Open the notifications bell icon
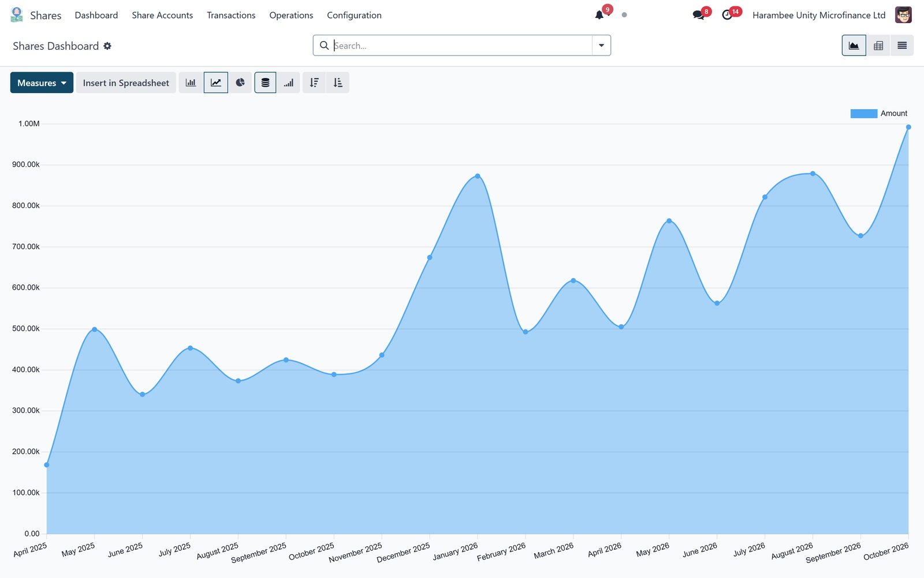924x578 pixels. pos(599,15)
